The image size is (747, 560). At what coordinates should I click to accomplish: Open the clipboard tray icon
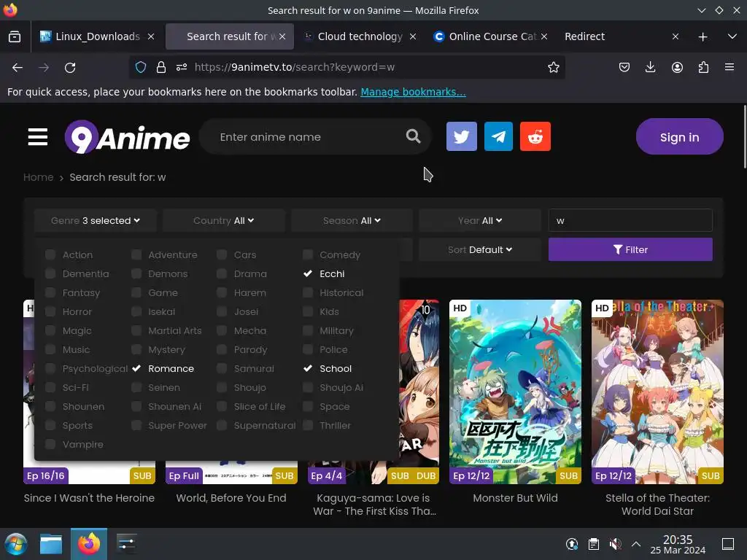(594, 544)
